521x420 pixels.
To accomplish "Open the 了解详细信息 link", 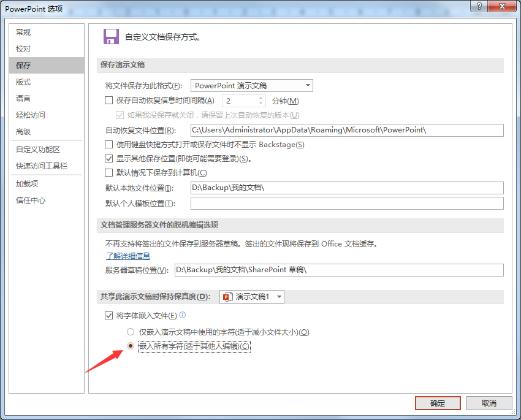I will 128,256.
